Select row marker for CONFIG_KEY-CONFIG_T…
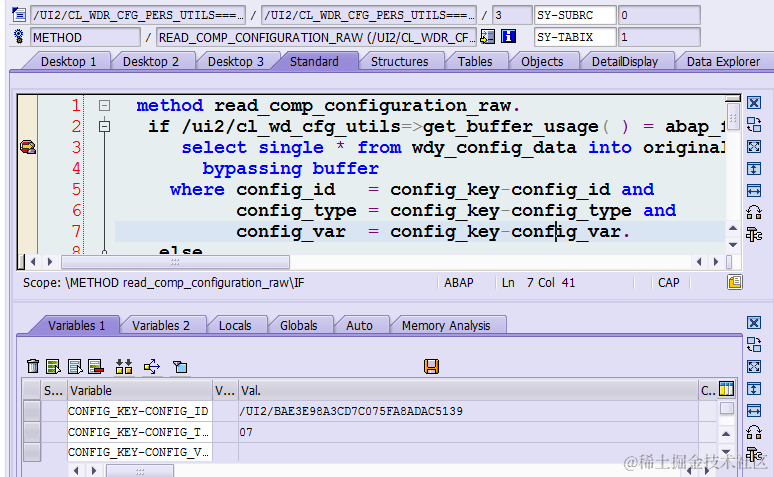This screenshot has height=477, width=774. pyautogui.click(x=32, y=432)
